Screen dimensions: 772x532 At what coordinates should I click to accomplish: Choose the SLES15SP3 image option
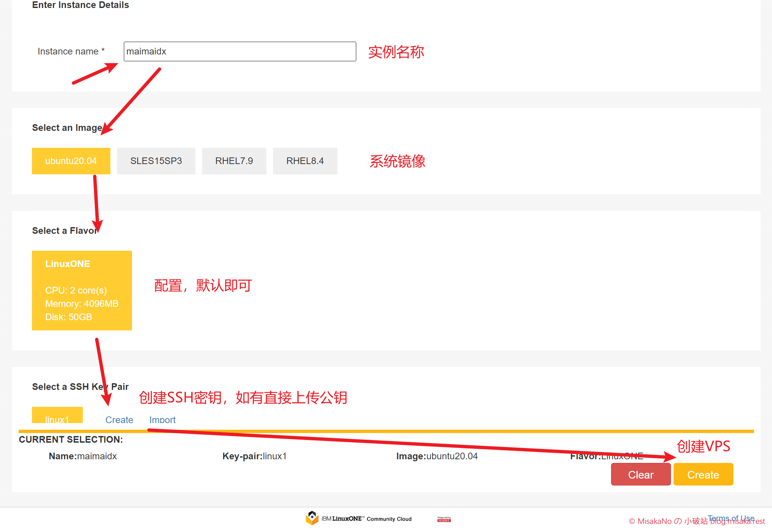pyautogui.click(x=156, y=161)
